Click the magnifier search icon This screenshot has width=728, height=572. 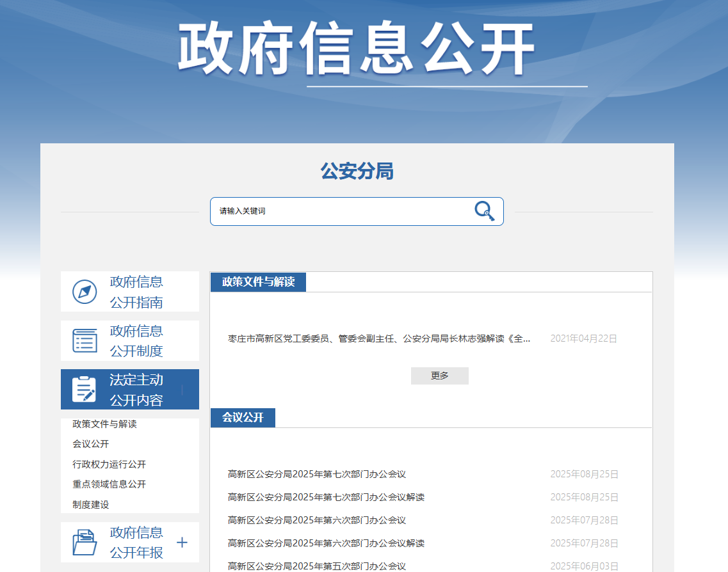tap(484, 211)
